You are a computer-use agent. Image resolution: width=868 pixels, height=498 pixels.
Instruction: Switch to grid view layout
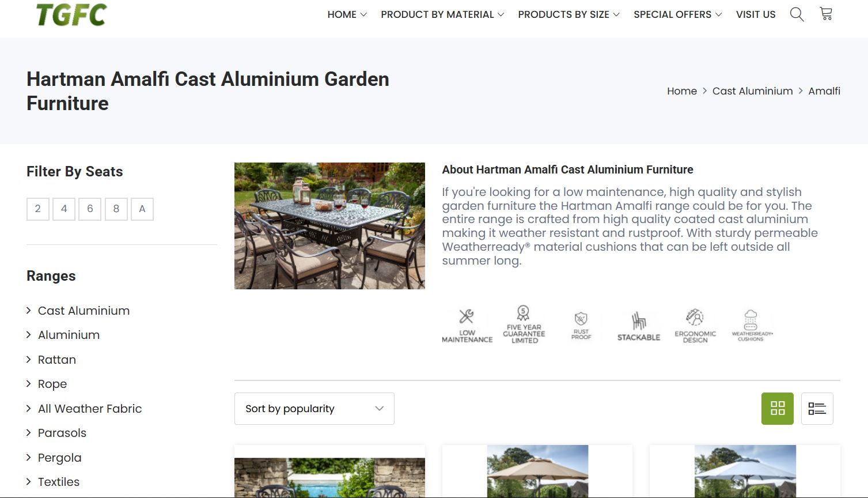(777, 409)
